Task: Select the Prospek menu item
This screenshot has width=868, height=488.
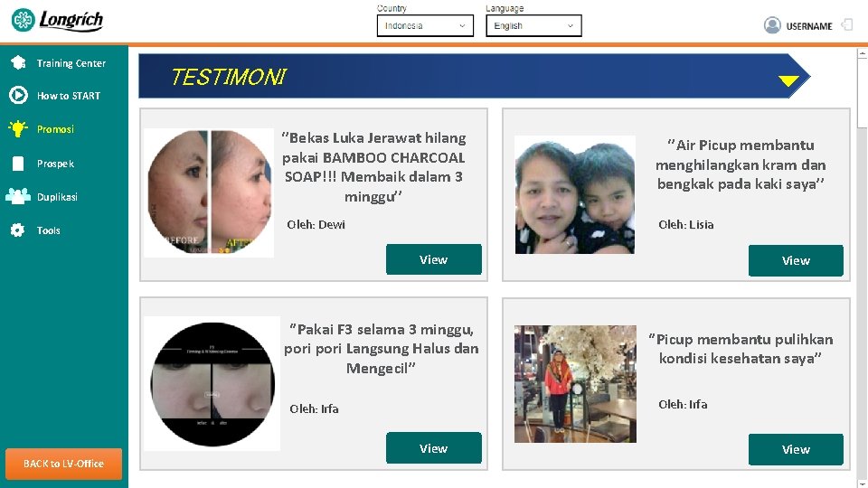Action: [55, 164]
